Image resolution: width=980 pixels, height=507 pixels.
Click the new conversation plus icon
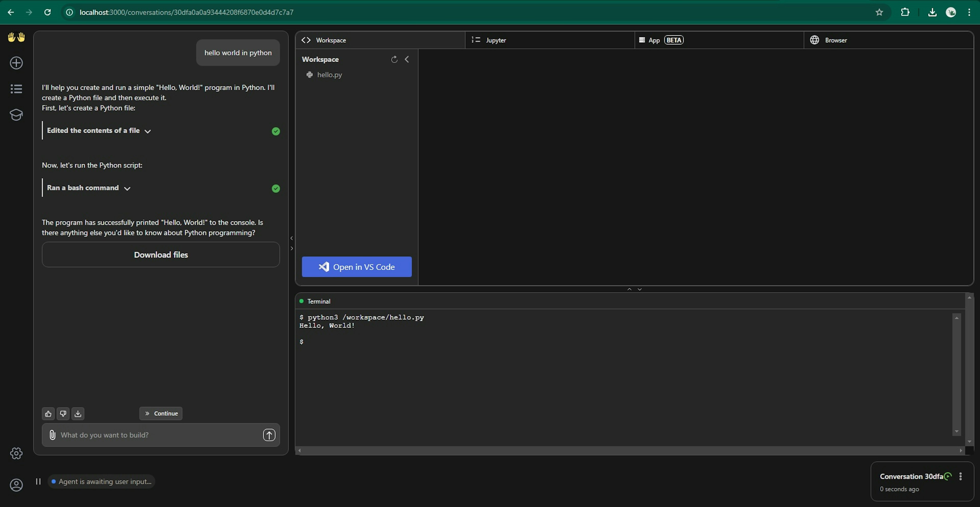point(16,63)
